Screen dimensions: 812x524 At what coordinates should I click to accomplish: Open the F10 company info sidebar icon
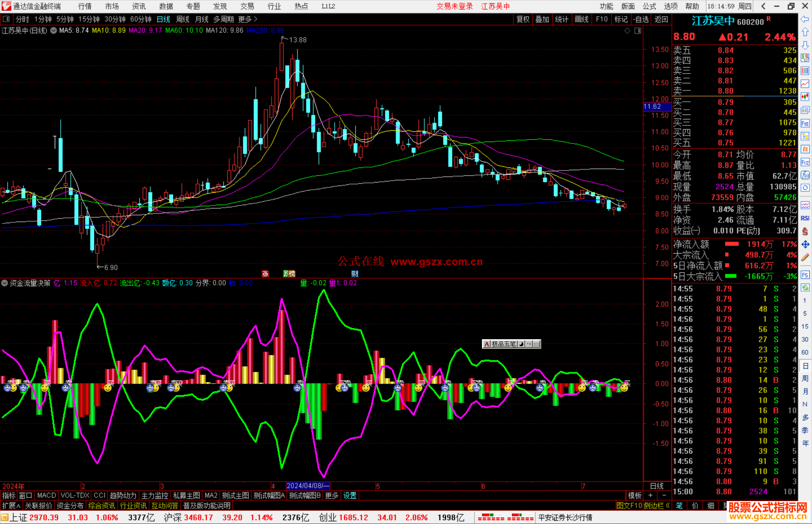(x=805, y=123)
